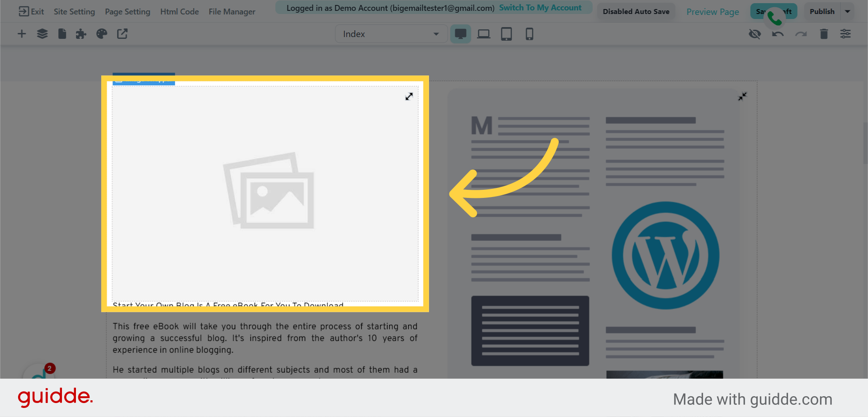Expand the Publish dropdown arrow
The image size is (868, 417).
pyautogui.click(x=848, y=11)
